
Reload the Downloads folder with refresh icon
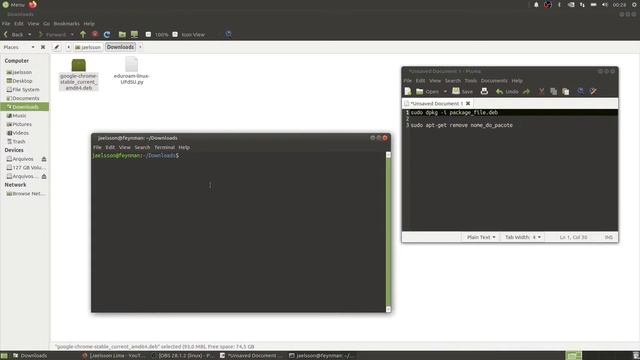(x=107, y=35)
